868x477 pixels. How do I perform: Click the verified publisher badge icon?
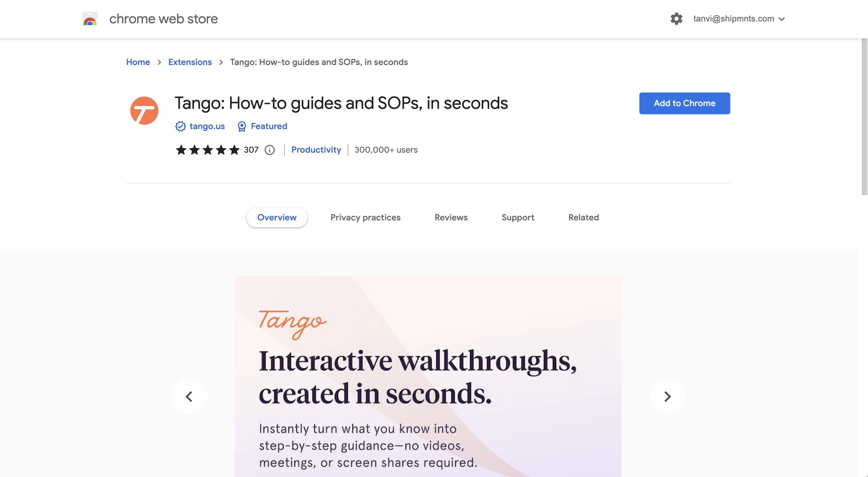pyautogui.click(x=180, y=126)
